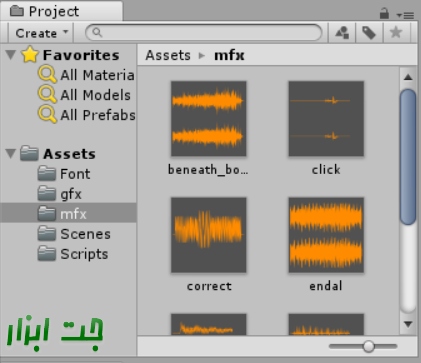Viewport: 421px width, 363px height.
Task: Select the correct audio clip thumbnail
Action: 209,235
